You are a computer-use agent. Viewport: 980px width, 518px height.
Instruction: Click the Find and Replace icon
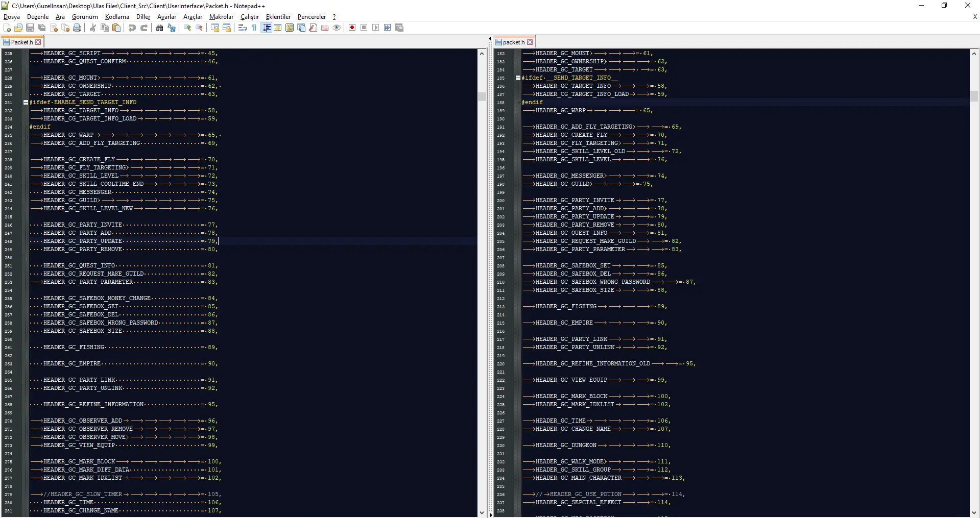[x=172, y=28]
